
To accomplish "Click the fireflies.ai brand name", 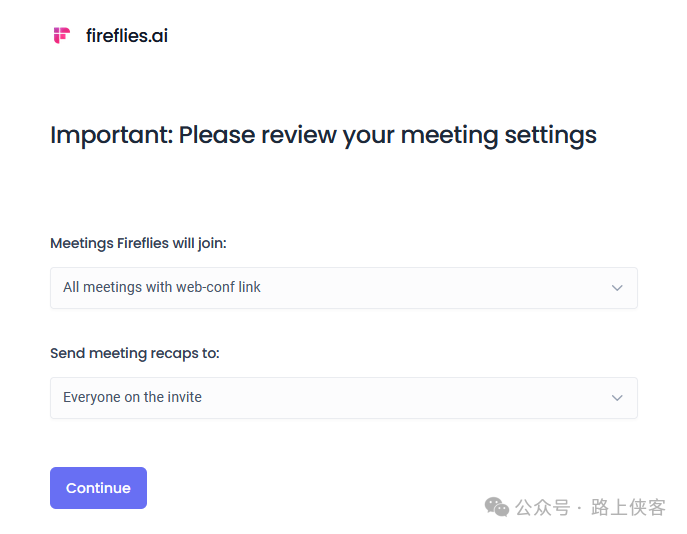I will click(x=126, y=36).
